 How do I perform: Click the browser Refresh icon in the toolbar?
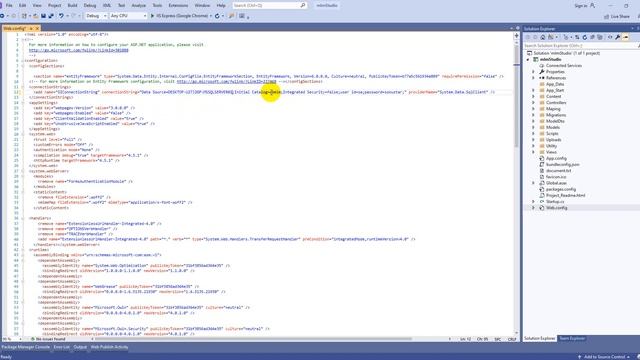pyautogui.click(x=217, y=16)
